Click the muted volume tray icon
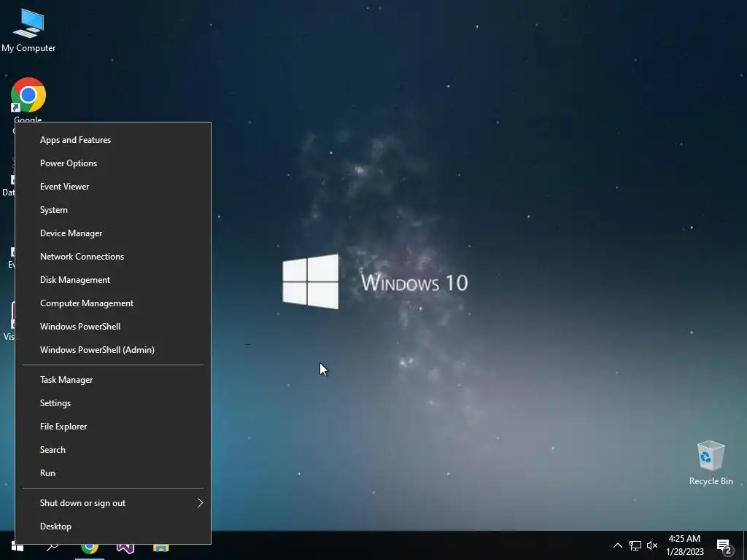The image size is (747, 560). [652, 545]
